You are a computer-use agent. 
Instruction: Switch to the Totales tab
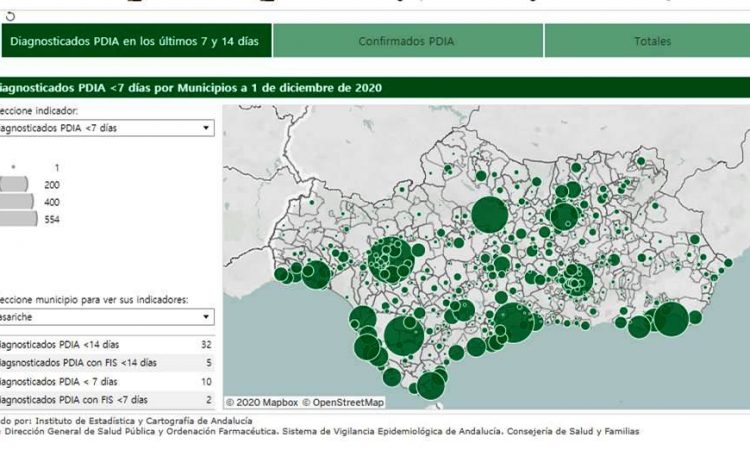[x=652, y=41]
